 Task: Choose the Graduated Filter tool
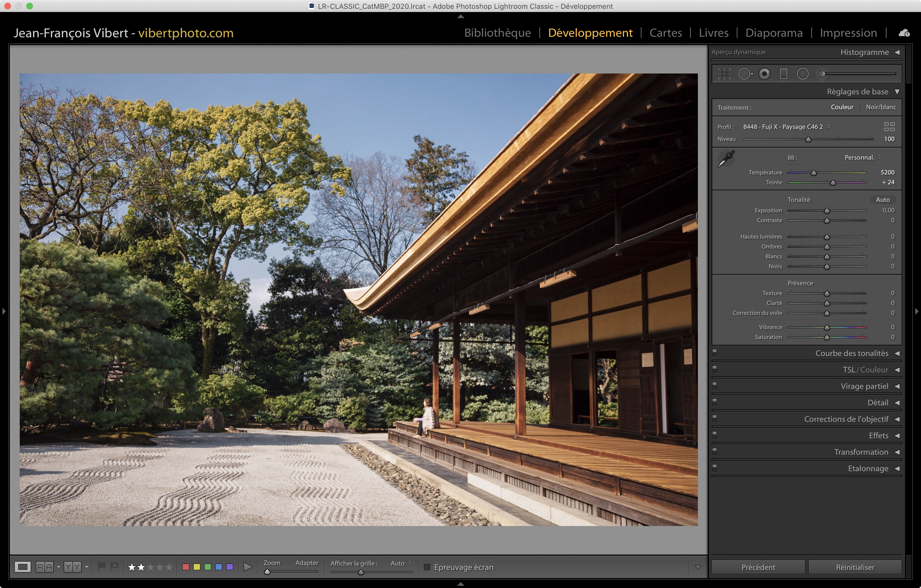[x=783, y=74]
